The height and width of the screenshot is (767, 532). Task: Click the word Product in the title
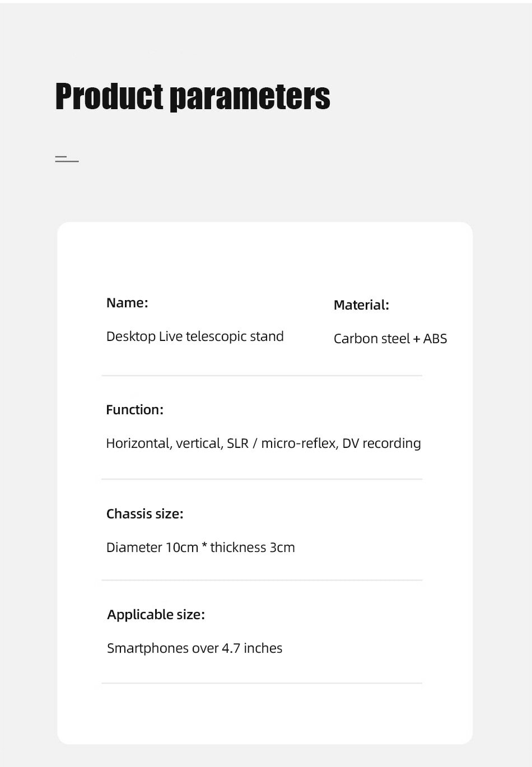109,96
